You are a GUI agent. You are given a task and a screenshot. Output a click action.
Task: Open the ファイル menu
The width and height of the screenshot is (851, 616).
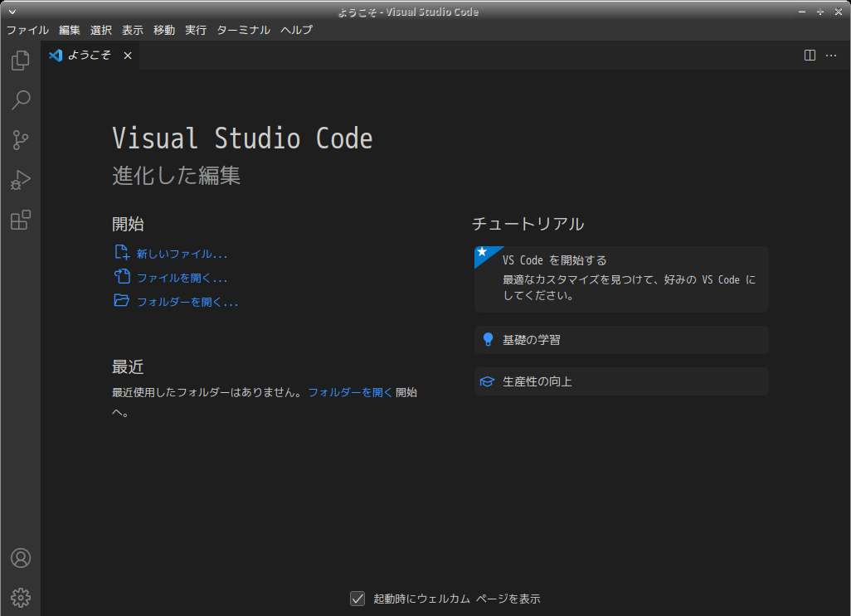click(27, 30)
